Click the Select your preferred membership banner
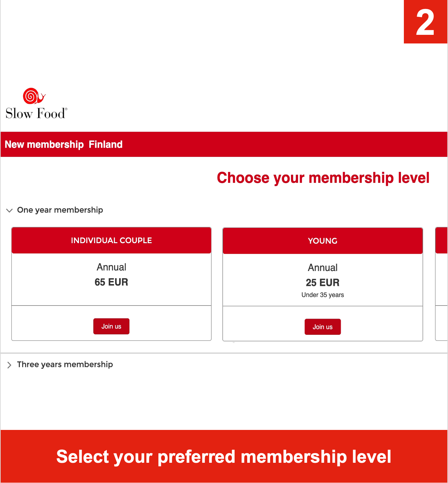The width and height of the screenshot is (448, 483). pos(224,456)
